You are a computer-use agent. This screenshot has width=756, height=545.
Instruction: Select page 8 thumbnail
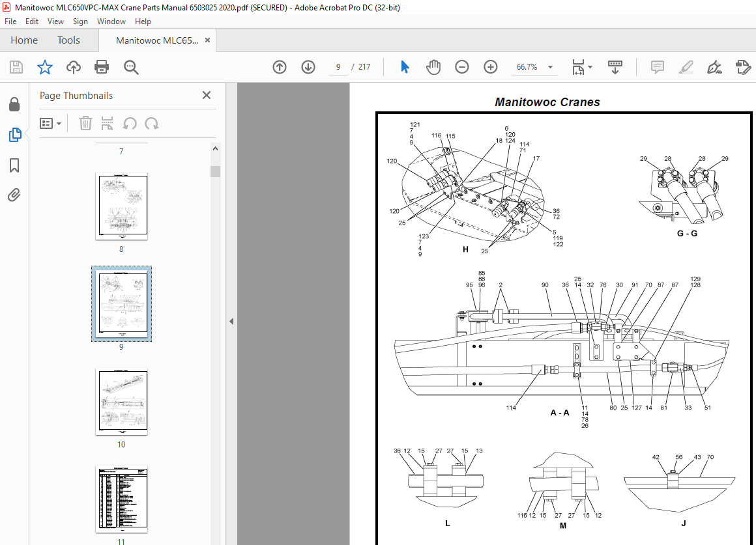tap(121, 206)
